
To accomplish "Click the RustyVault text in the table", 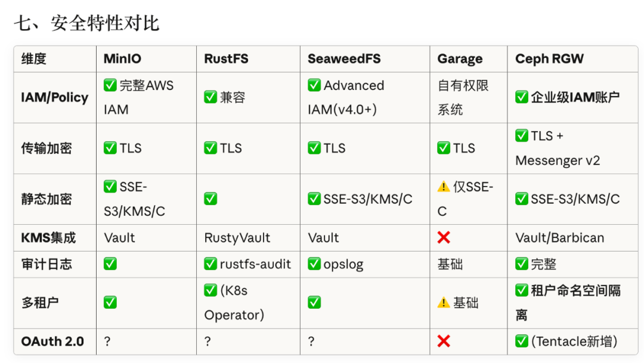I will [237, 238].
